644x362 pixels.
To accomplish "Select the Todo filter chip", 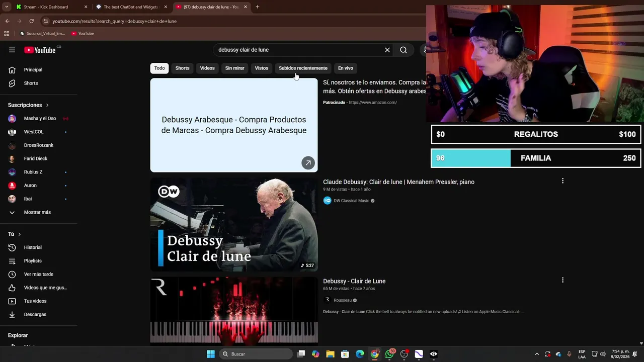I will pos(159,68).
